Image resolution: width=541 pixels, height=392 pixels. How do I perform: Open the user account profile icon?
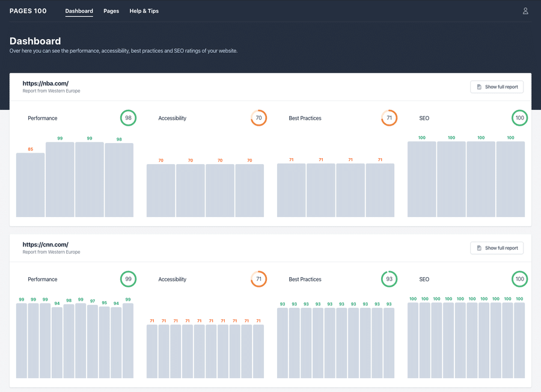pyautogui.click(x=525, y=11)
